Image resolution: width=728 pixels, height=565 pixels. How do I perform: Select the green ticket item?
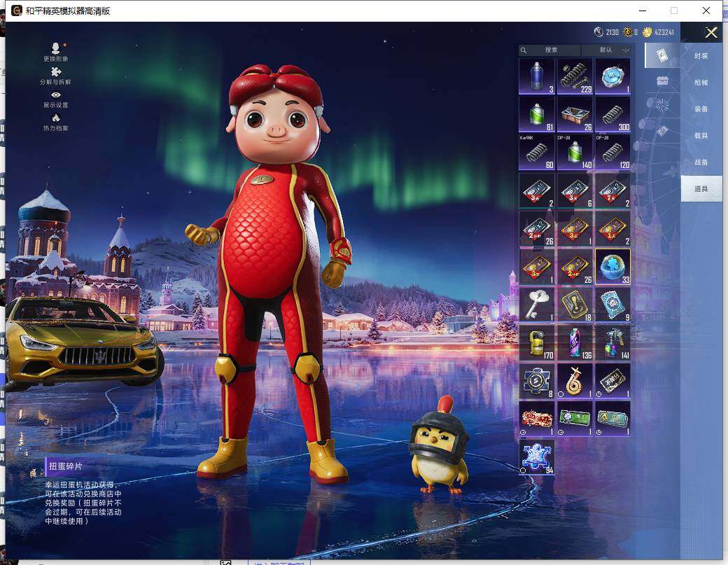pyautogui.click(x=574, y=419)
